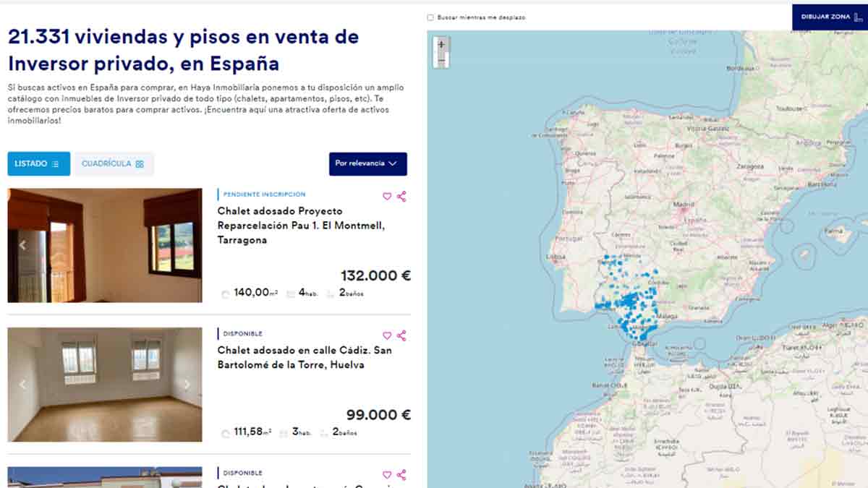Show next photo of Huelva chalet
Screen dimensions: 868x488
point(187,385)
